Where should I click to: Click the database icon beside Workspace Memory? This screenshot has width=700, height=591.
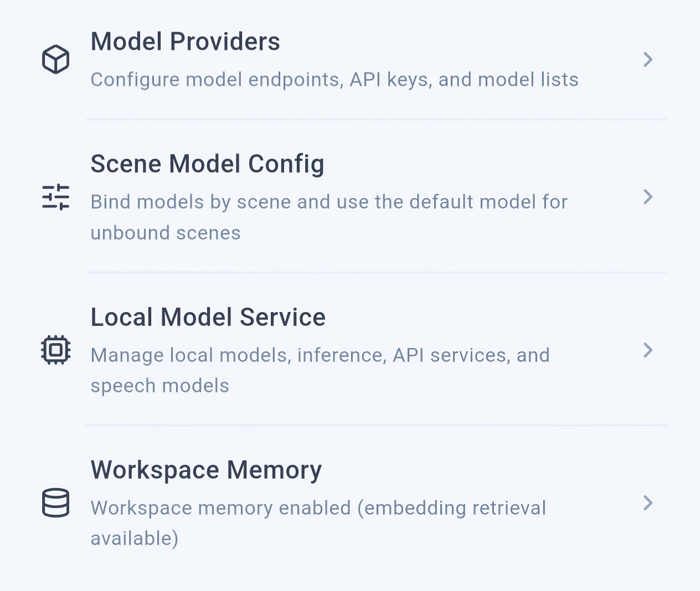tap(55, 503)
